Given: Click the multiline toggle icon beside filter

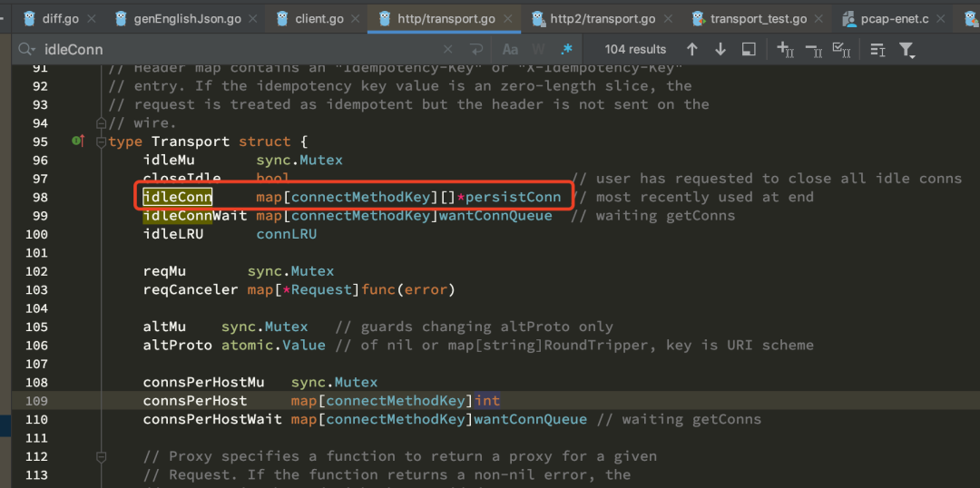Looking at the screenshot, I should coord(878,49).
